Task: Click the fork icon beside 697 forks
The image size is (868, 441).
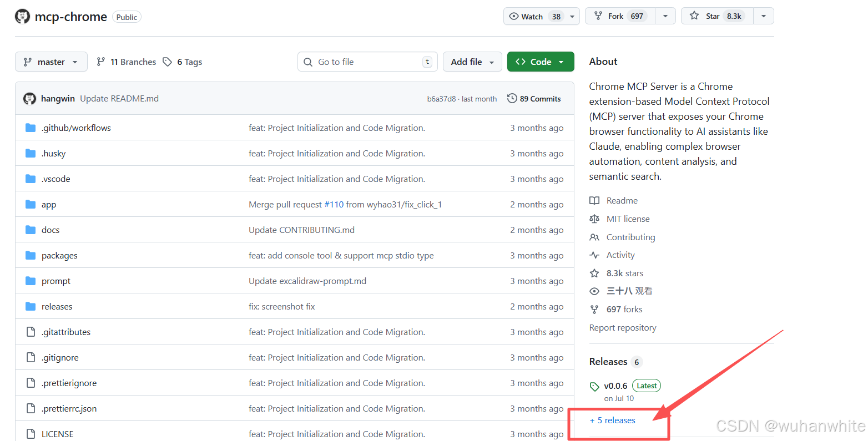Action: (594, 309)
